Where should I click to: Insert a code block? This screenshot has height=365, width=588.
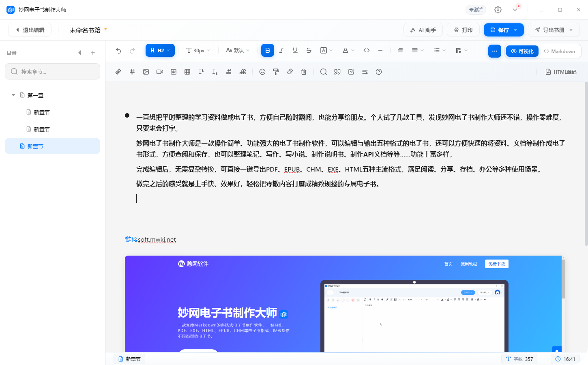[174, 72]
